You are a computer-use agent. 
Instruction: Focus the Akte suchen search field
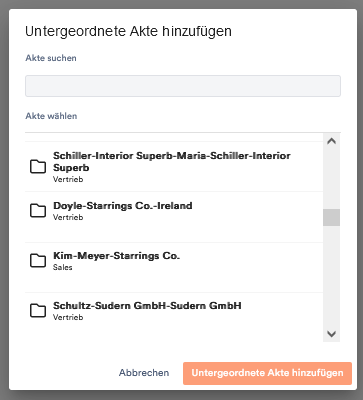click(x=183, y=86)
